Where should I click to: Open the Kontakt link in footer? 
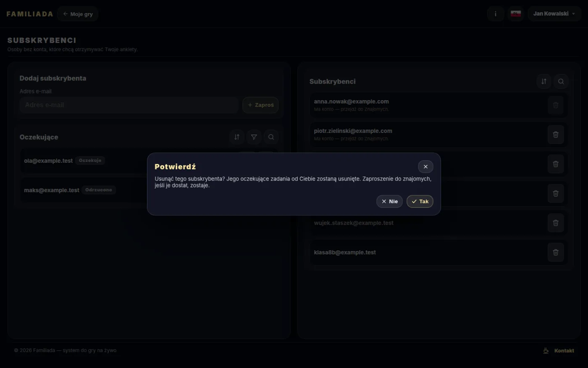click(564, 351)
